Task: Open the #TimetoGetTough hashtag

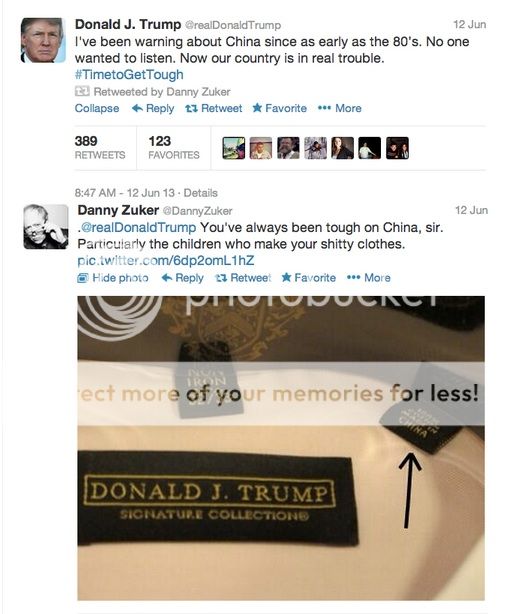Action: (x=129, y=74)
